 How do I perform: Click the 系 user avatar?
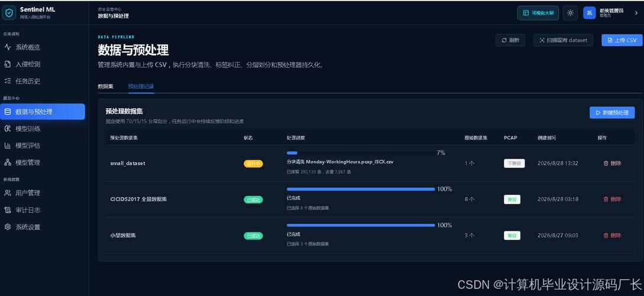590,13
